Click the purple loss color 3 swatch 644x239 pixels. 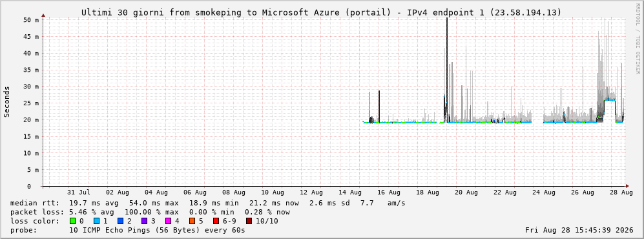[x=144, y=222]
